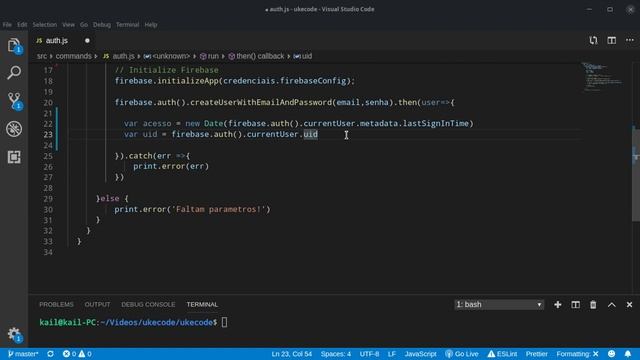This screenshot has height=360, width=640.
Task: Click the run breadcrumb
Action: click(x=209, y=56)
